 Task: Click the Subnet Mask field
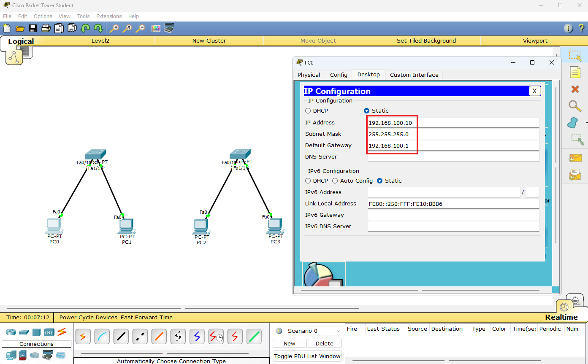(x=453, y=134)
